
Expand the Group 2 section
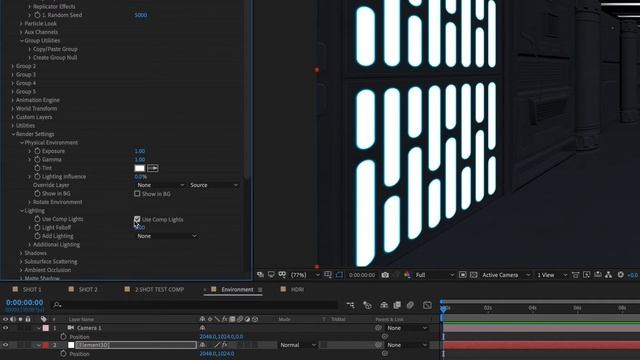[13, 66]
